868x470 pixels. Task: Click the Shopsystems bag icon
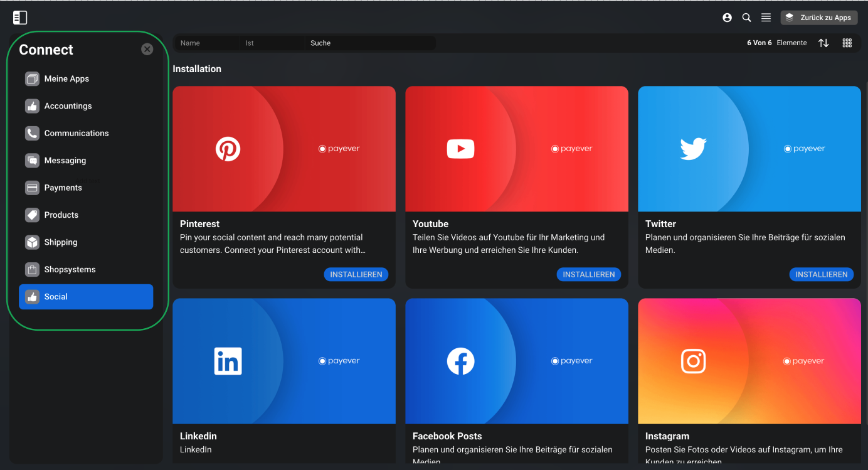tap(32, 270)
